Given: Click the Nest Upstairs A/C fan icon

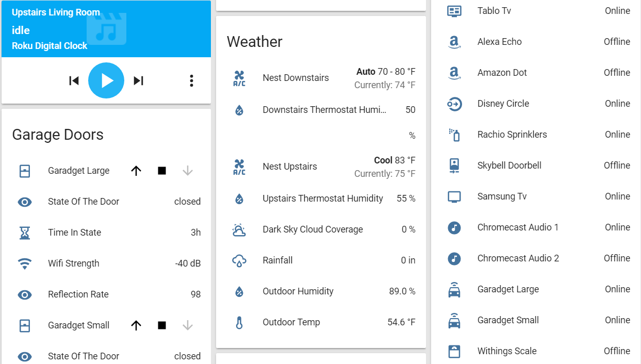Looking at the screenshot, I should (239, 167).
